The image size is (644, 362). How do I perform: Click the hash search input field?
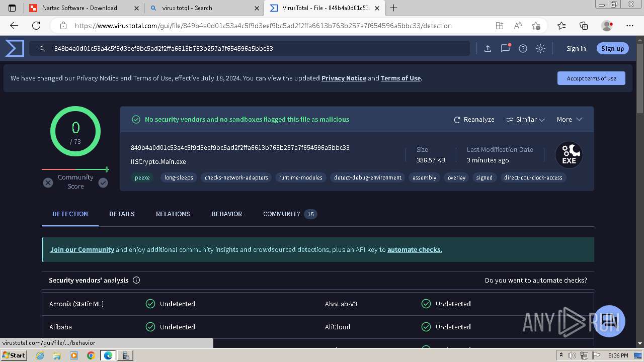click(250, 48)
